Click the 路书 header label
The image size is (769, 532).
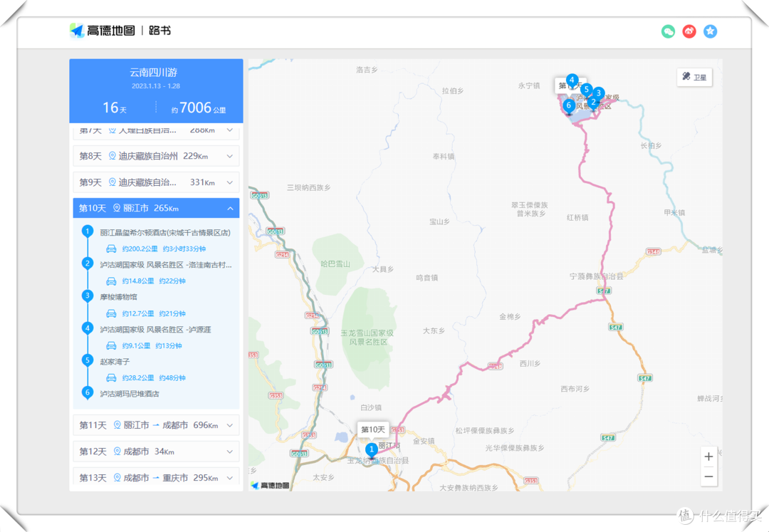pyautogui.click(x=160, y=31)
